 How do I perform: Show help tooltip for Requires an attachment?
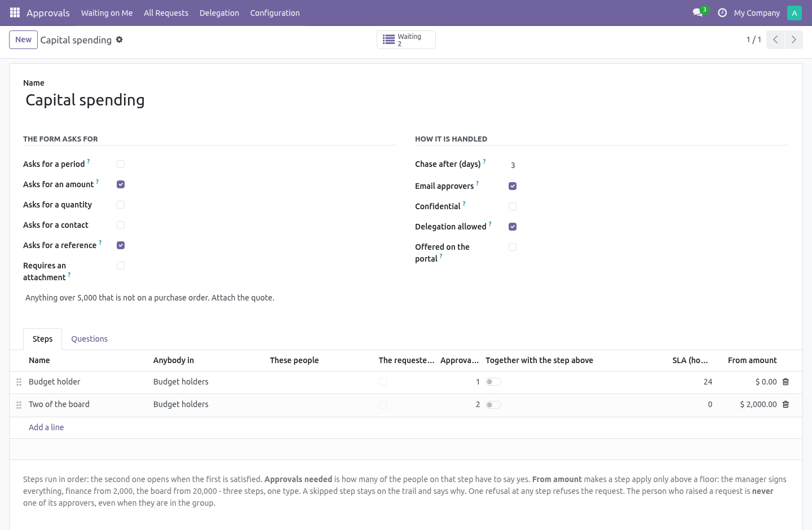point(69,275)
